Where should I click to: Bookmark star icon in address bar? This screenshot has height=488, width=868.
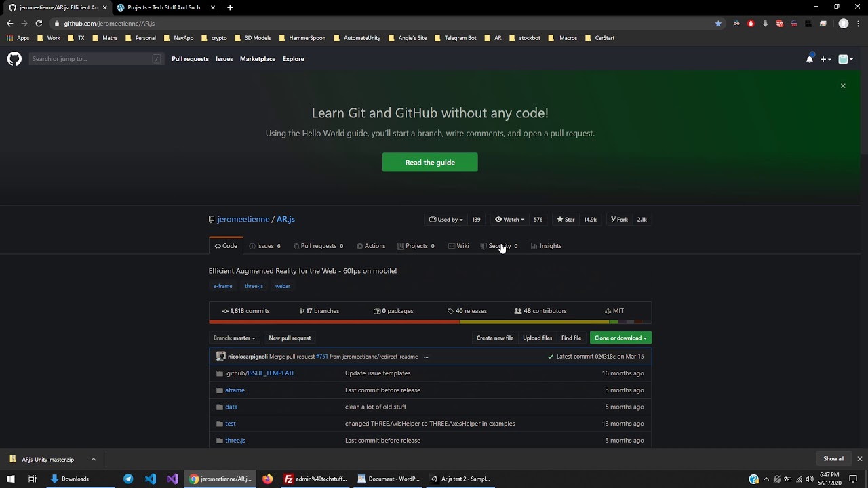click(718, 24)
